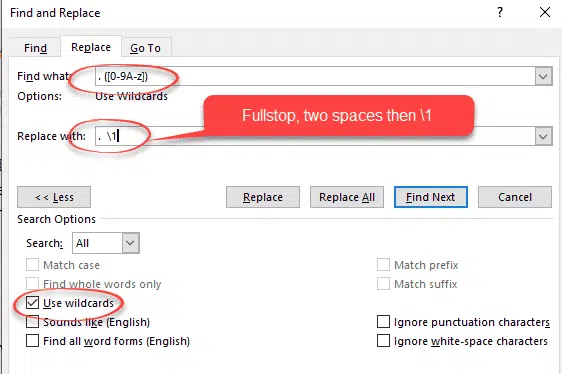
Task: Enable Sounds like (English) option
Action: 32,322
